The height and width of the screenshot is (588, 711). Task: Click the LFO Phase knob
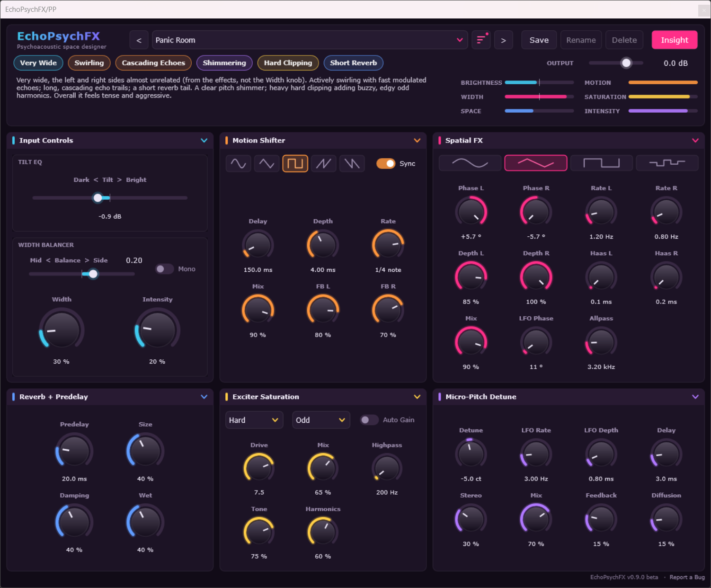pos(536,342)
